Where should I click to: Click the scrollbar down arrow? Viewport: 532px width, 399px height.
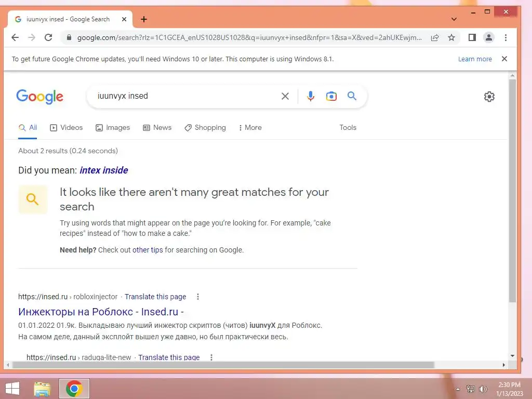click(x=512, y=356)
